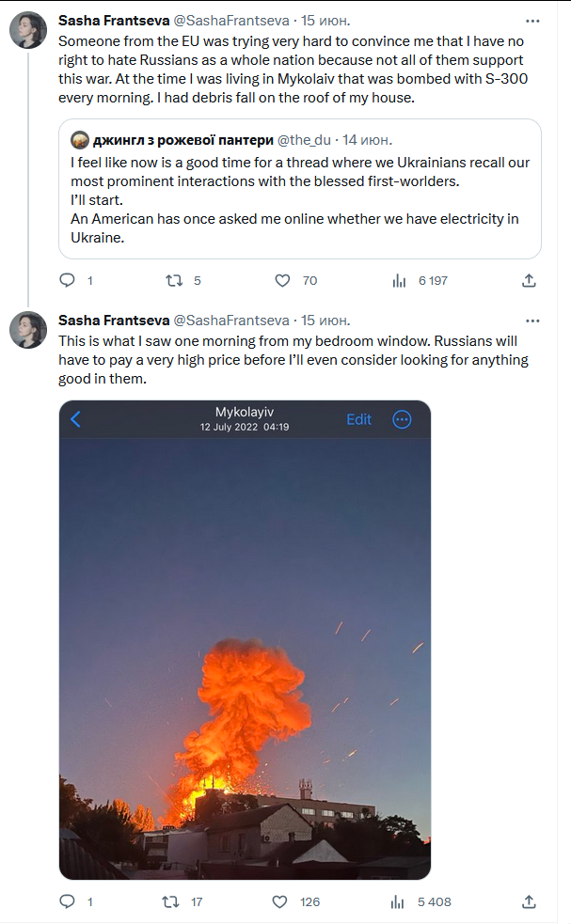This screenshot has width=571, height=924.
Task: Open the 15 июн. timestamp on second tweet
Action: pos(325,321)
